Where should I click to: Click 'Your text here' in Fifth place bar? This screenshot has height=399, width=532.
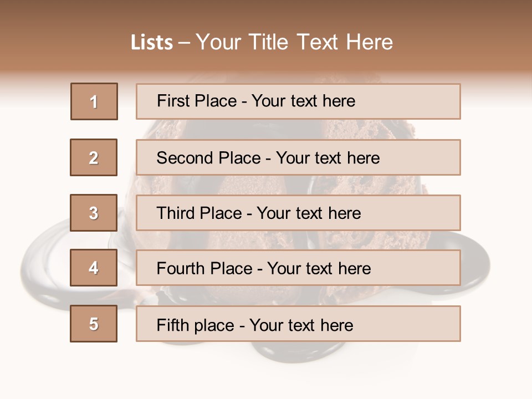(301, 325)
